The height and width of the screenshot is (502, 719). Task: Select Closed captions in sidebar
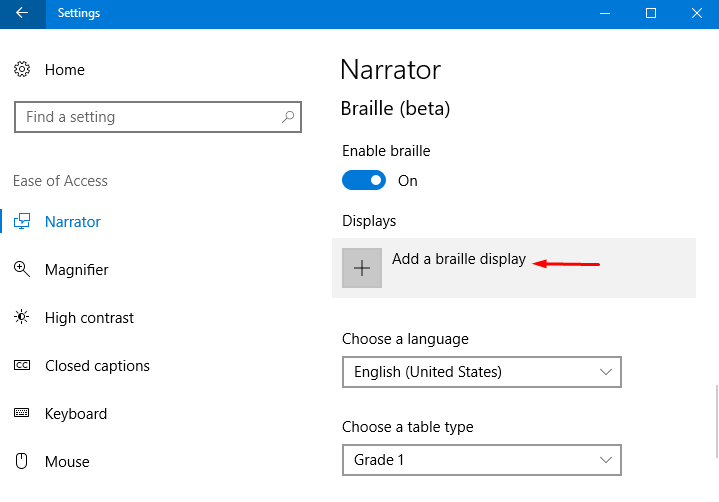click(97, 366)
